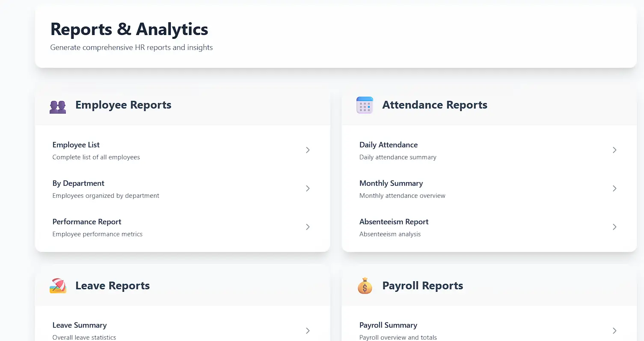644x341 pixels.
Task: View the By Department report
Action: pyautogui.click(x=78, y=184)
